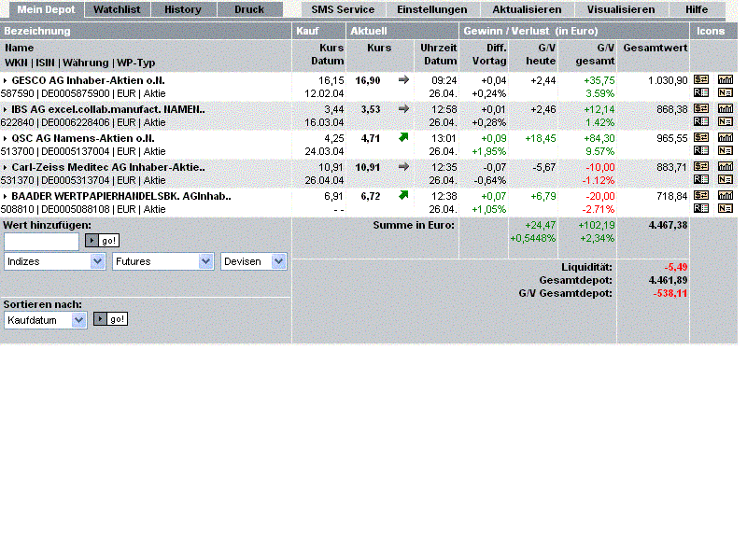
Task: Open the Futures dropdown
Action: pyautogui.click(x=162, y=261)
